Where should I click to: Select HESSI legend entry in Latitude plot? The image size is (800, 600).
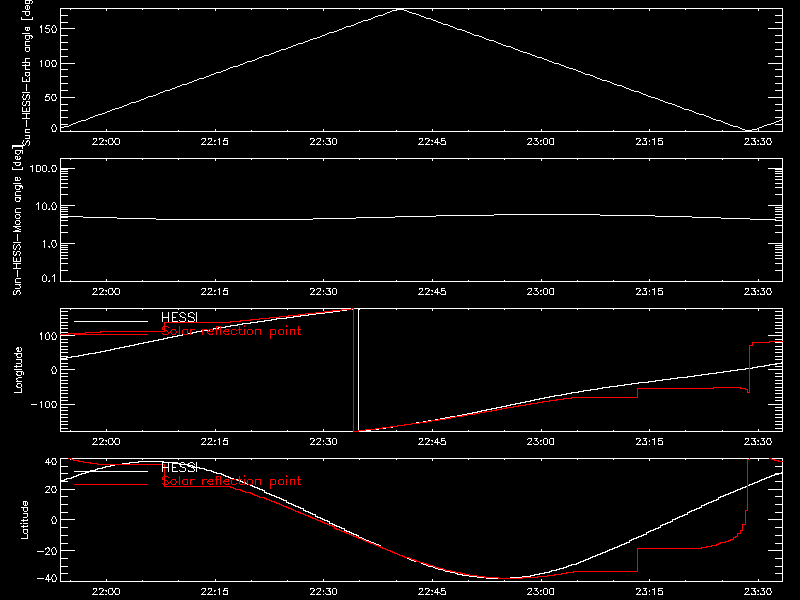coord(179,467)
